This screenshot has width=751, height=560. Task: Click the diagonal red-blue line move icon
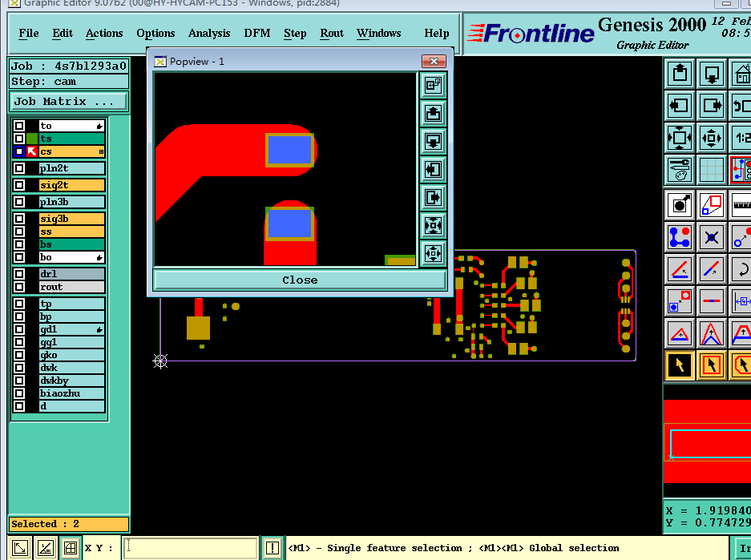pos(711,269)
